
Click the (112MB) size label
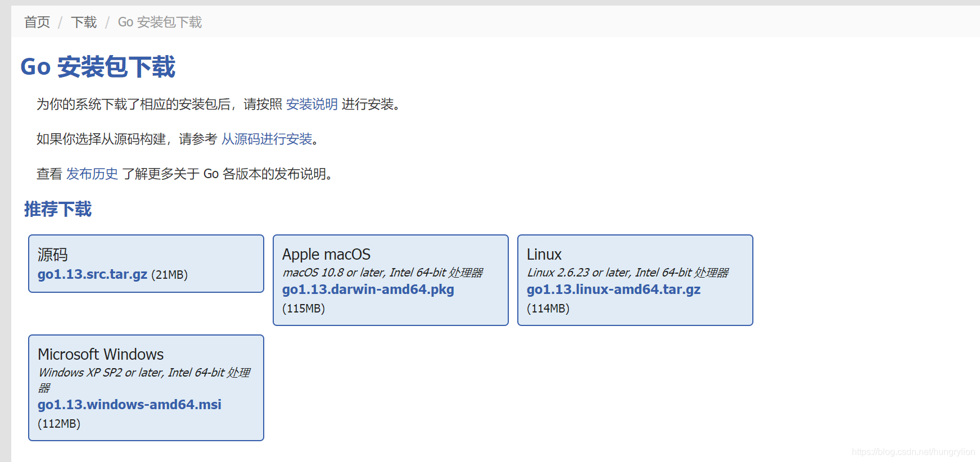(x=59, y=424)
